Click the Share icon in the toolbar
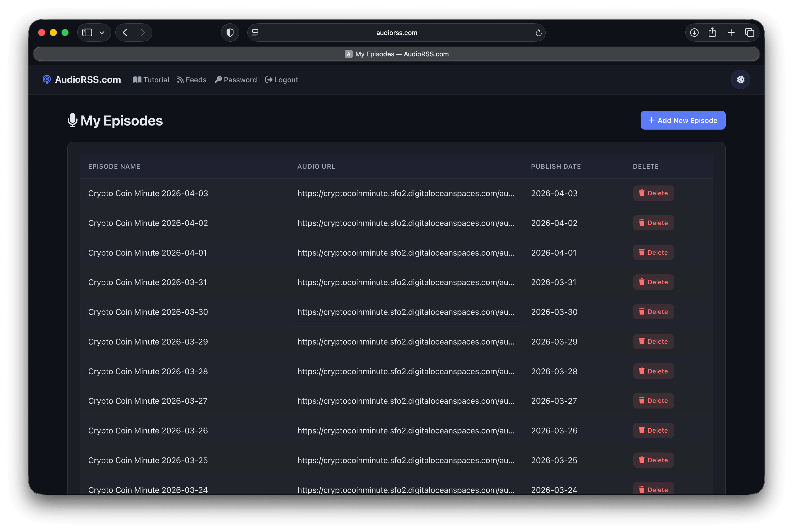This screenshot has height=532, width=793. (x=712, y=32)
